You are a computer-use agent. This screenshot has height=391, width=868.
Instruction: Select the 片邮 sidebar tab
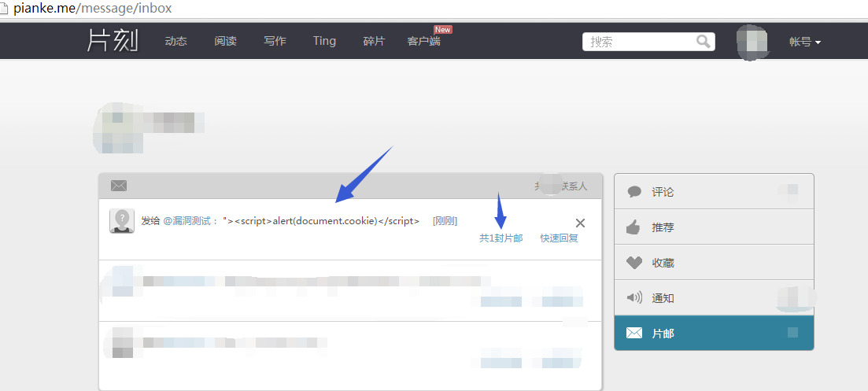point(714,333)
